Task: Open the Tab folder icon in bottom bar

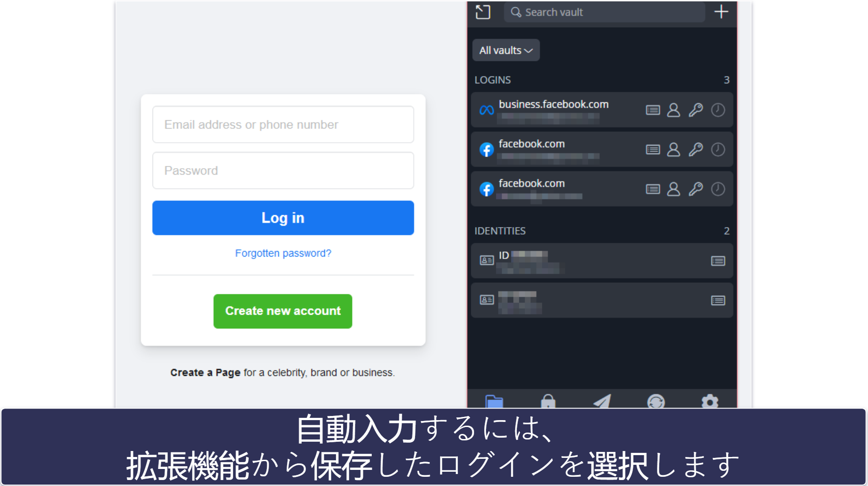Action: 494,401
